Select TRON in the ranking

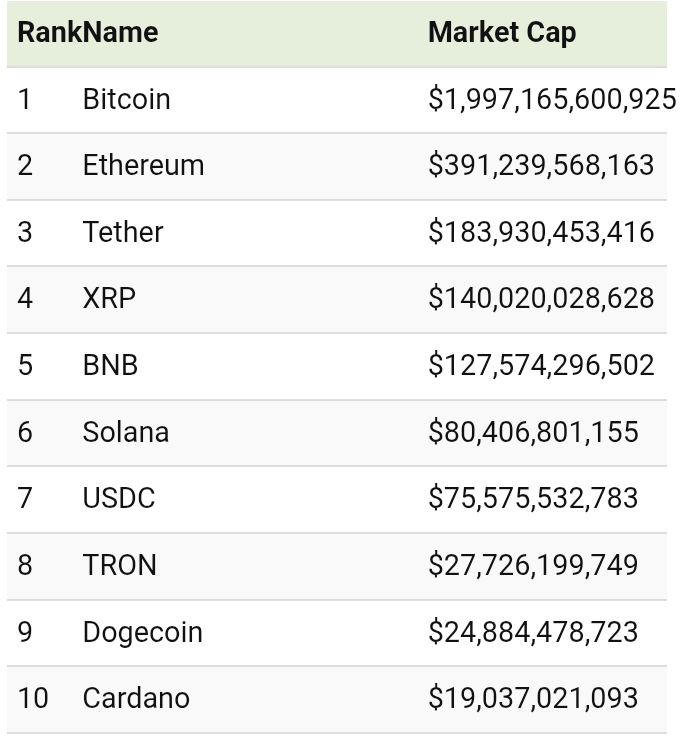pyautogui.click(x=119, y=565)
